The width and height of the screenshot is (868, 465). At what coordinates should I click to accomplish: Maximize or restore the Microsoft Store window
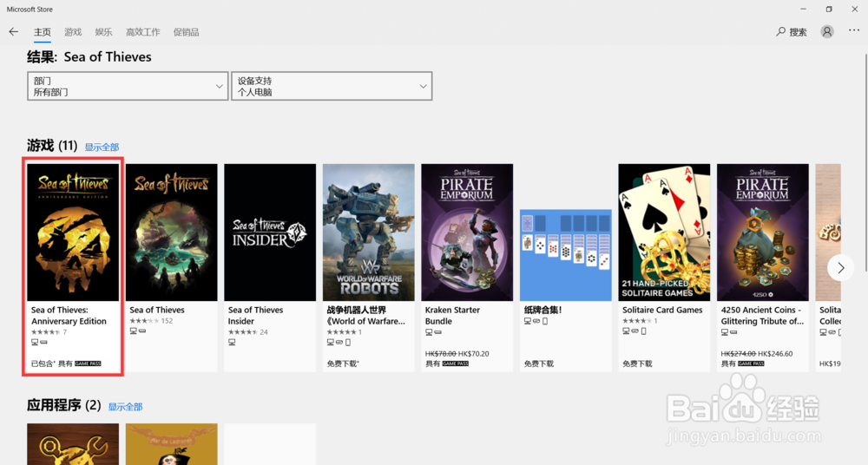coord(829,9)
